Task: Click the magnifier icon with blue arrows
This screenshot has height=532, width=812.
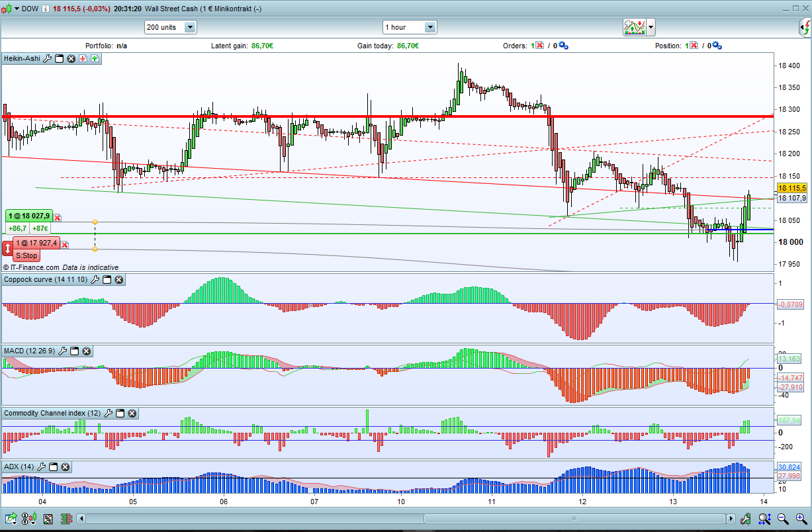Action: pyautogui.click(x=766, y=519)
